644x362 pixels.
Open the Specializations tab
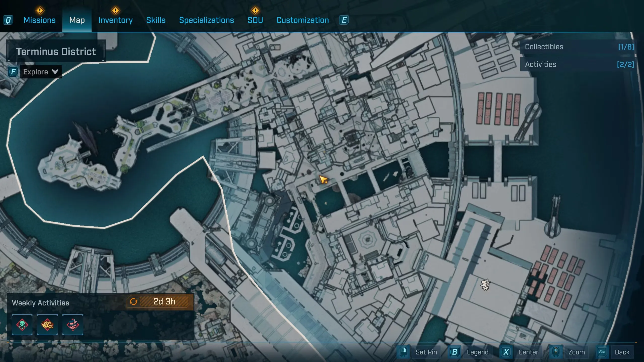206,20
